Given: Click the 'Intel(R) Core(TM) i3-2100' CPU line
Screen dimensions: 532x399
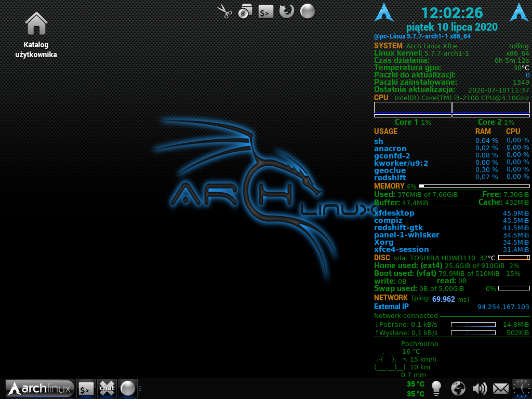Looking at the screenshot, I should click(x=462, y=98).
